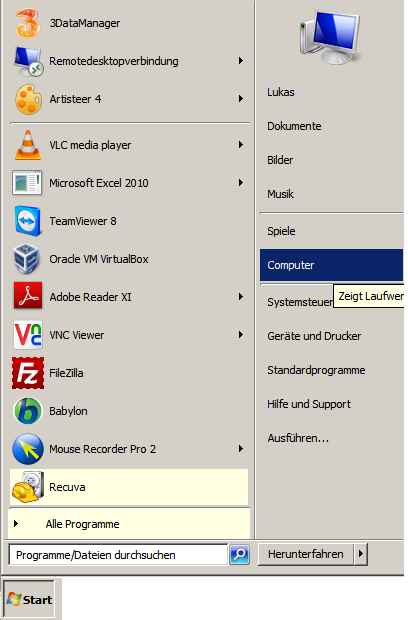Open Recuva icon

point(28,487)
